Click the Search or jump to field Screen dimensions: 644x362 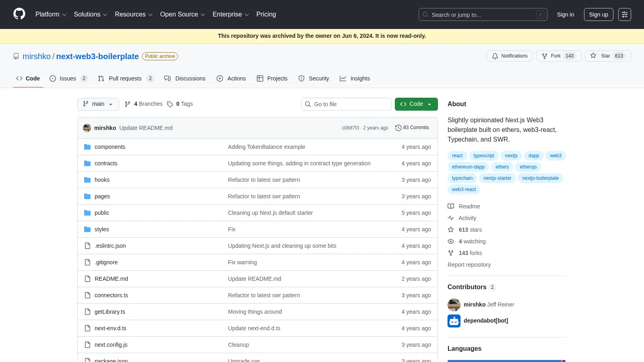483,14
